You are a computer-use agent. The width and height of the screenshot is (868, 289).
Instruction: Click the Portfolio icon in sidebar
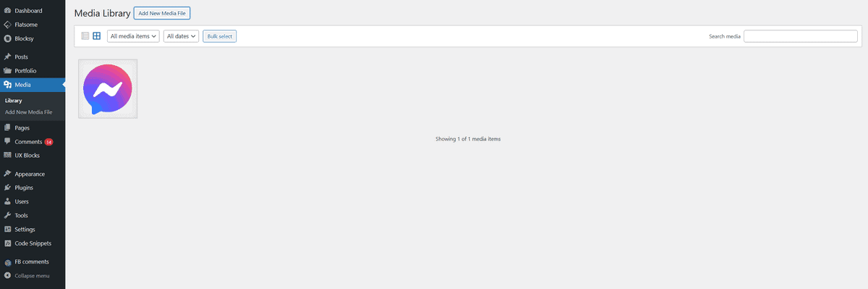tap(7, 70)
